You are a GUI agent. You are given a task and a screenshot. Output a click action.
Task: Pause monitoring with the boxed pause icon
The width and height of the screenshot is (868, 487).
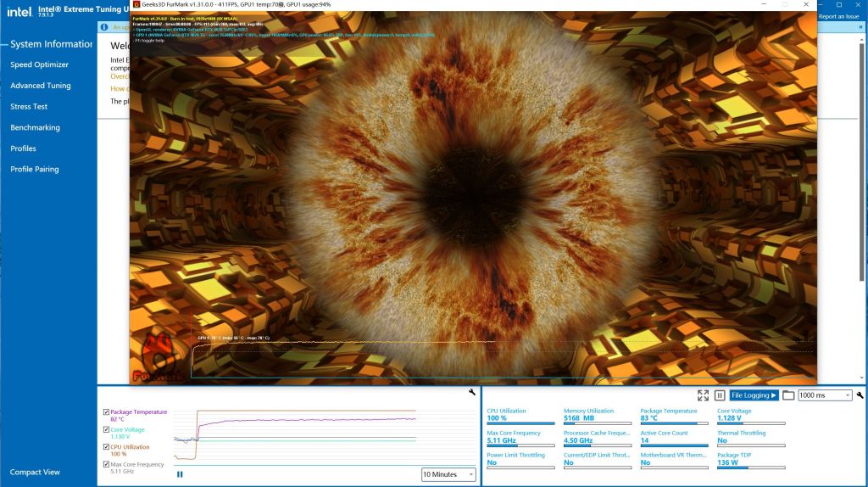click(x=720, y=395)
